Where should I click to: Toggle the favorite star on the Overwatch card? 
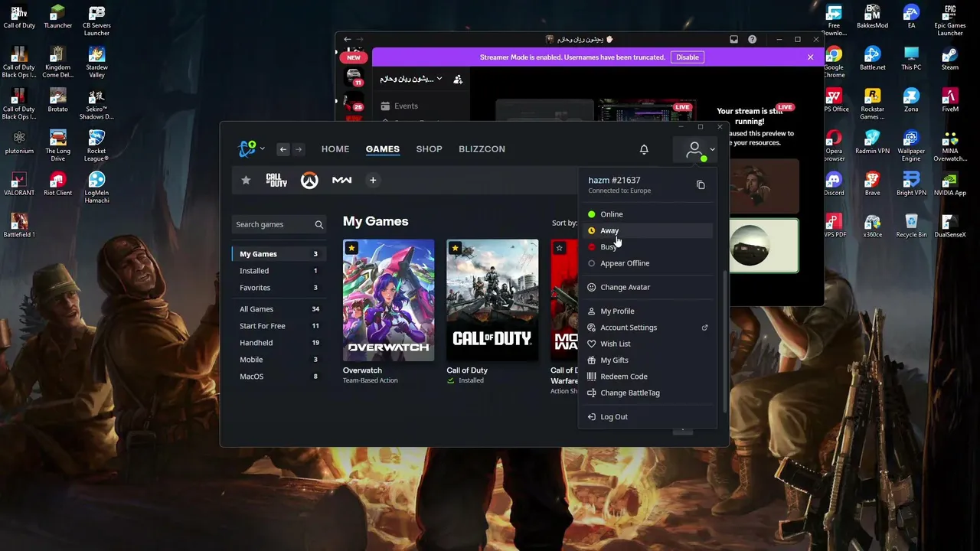[351, 248]
